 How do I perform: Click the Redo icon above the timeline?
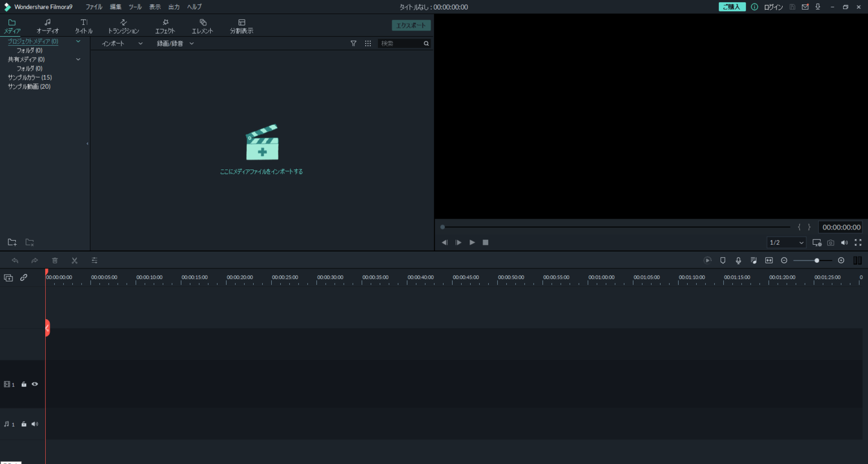(x=34, y=261)
